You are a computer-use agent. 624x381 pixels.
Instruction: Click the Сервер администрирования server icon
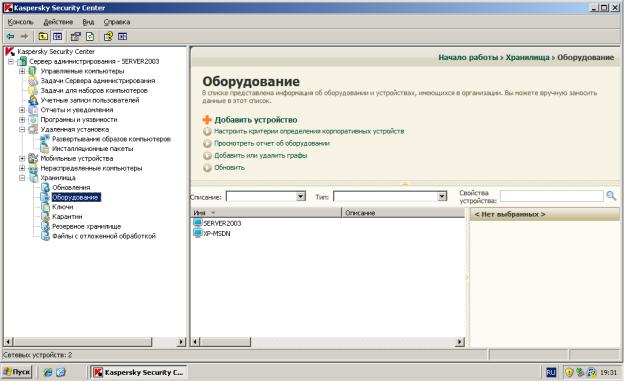22,61
